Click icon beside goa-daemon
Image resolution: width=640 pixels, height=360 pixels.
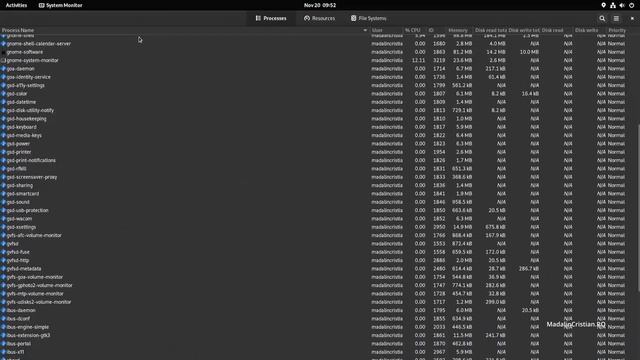click(x=3, y=69)
